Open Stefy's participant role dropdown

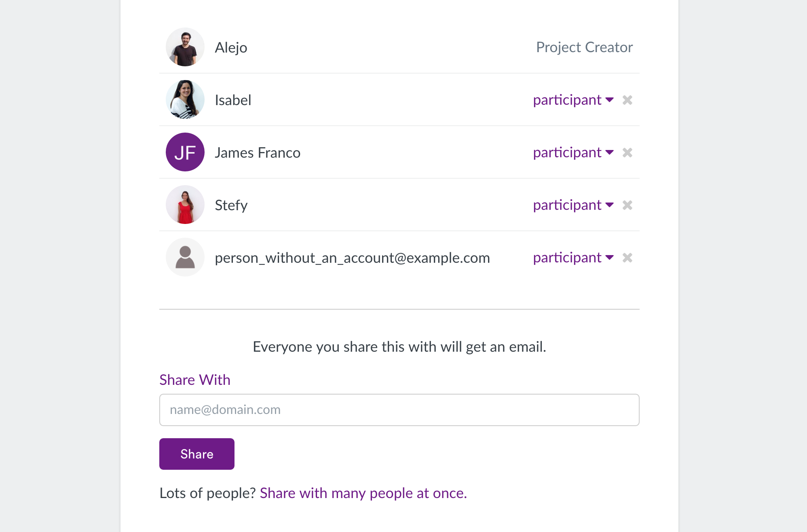pos(573,205)
